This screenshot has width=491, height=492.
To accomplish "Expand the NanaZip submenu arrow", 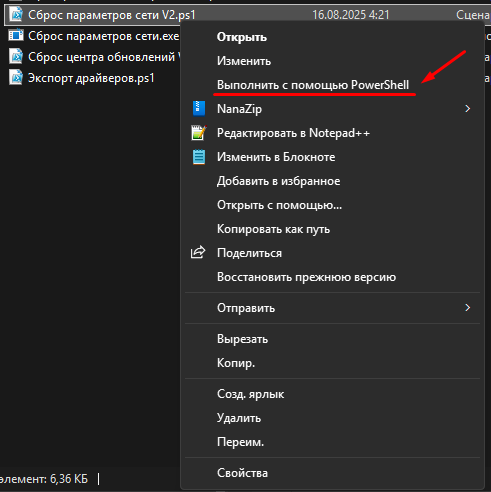I will [468, 109].
